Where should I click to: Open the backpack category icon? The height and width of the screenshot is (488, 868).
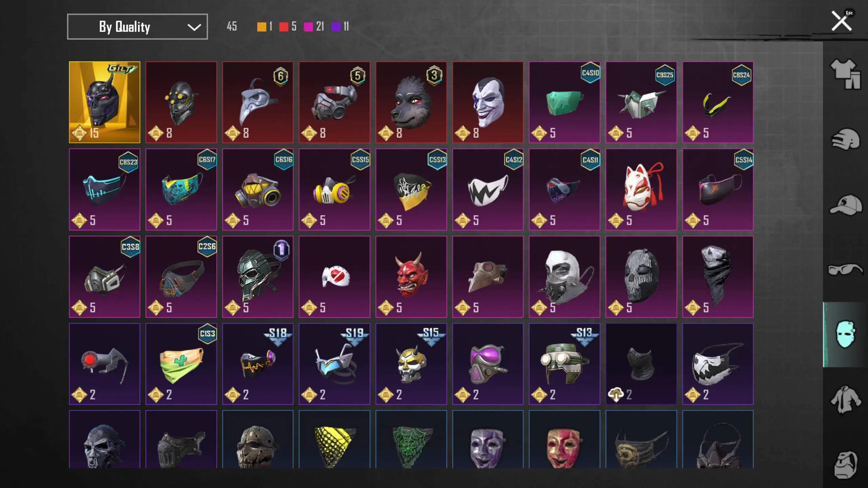[845, 465]
